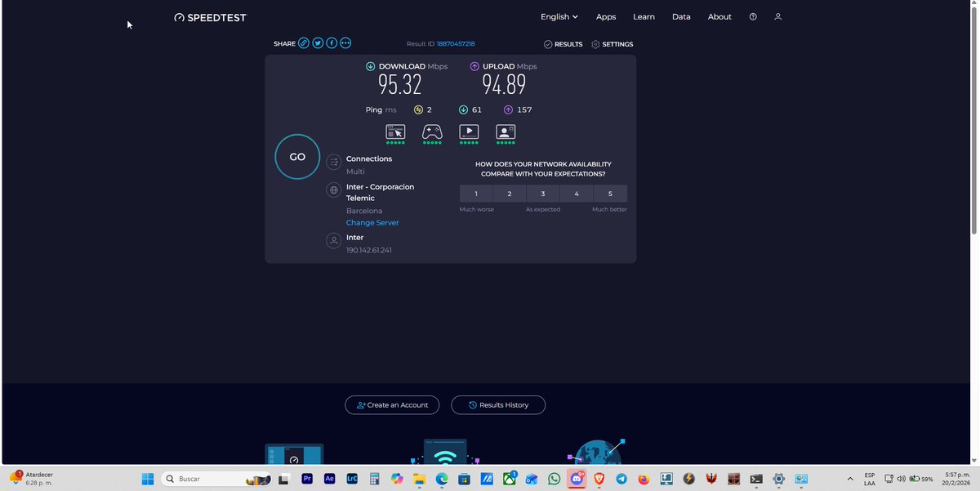Image resolution: width=980 pixels, height=491 pixels.
Task: Open Brave browser from taskbar
Action: 599,479
